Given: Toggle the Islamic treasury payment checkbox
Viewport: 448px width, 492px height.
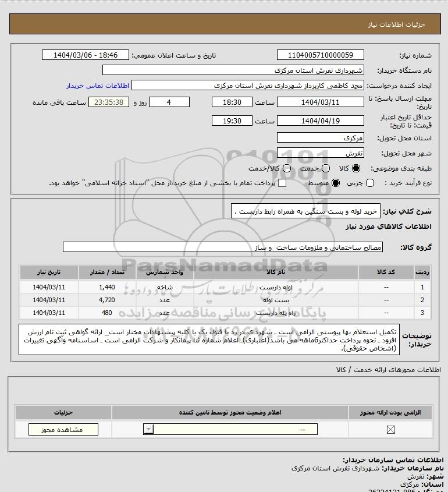Looking at the screenshot, I should [282, 183].
